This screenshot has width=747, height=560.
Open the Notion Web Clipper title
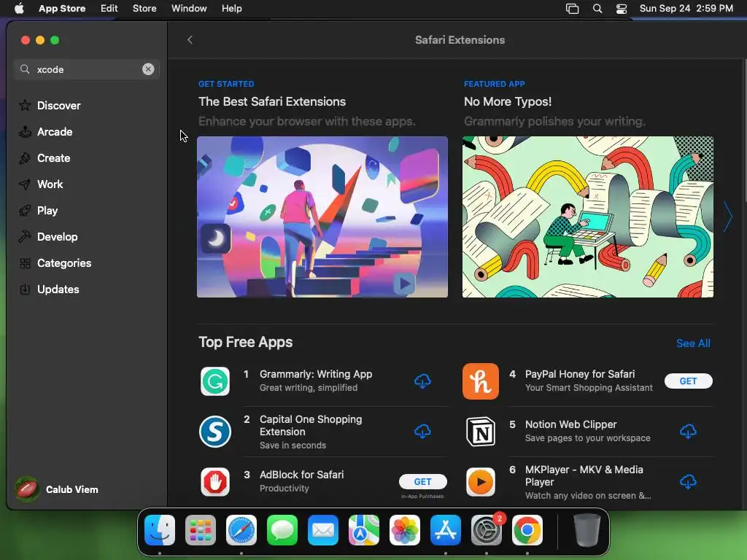(x=570, y=424)
